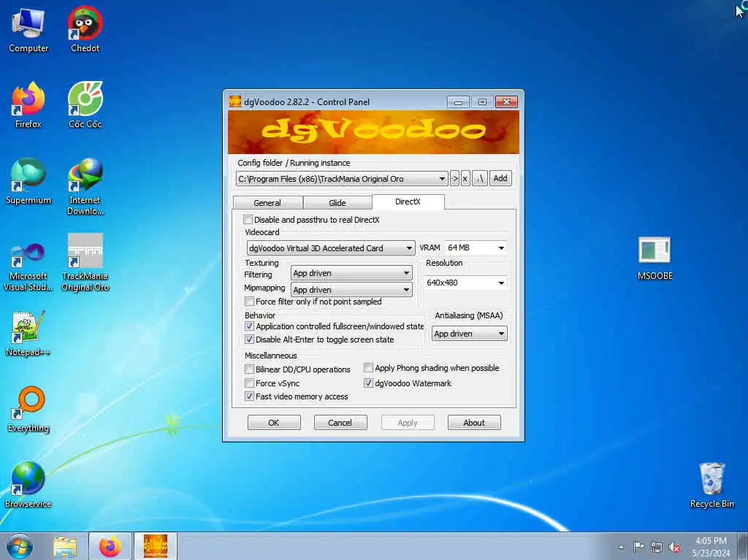The width and height of the screenshot is (748, 560).
Task: Enable Apply Phong shading when possible
Action: coord(368,368)
